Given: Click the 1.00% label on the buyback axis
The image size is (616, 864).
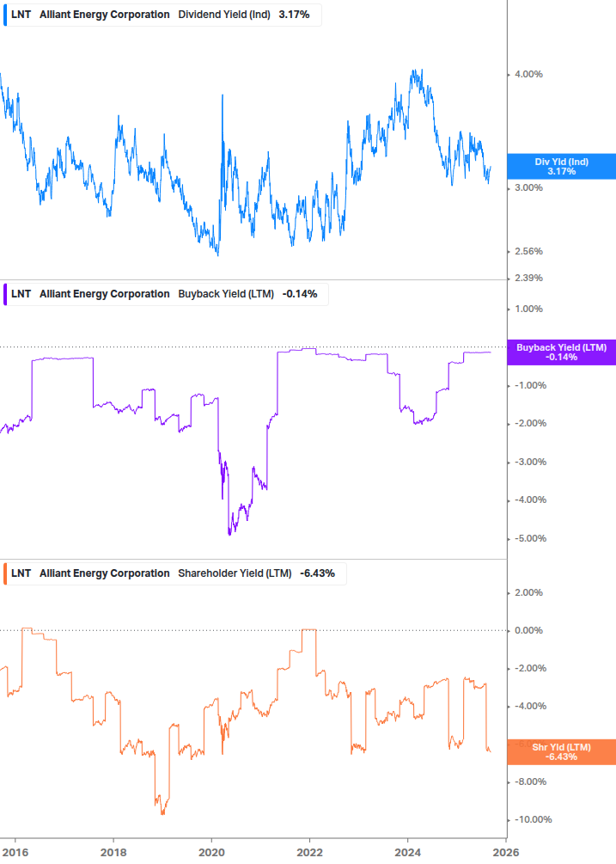Looking at the screenshot, I should pos(528,309).
